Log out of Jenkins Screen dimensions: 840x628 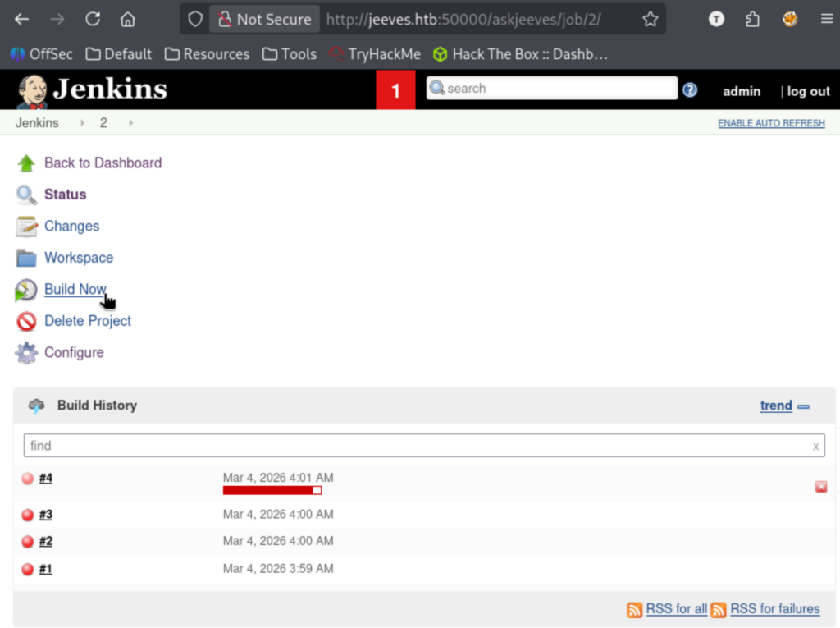(808, 91)
